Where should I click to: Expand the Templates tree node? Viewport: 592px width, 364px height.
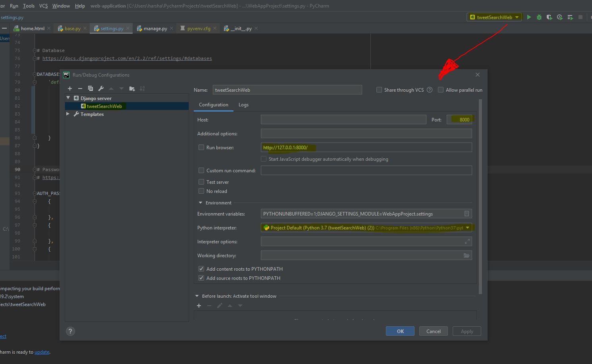click(68, 114)
